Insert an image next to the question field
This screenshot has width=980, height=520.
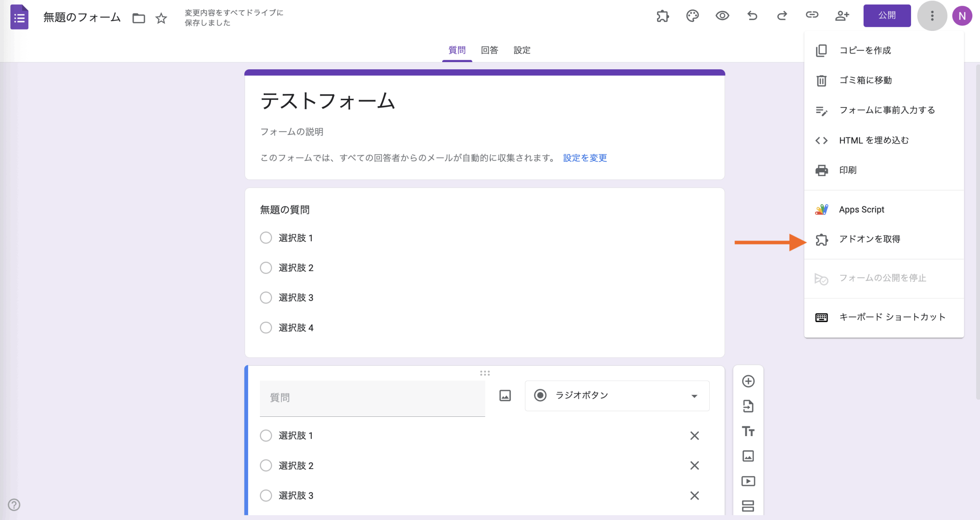(505, 396)
